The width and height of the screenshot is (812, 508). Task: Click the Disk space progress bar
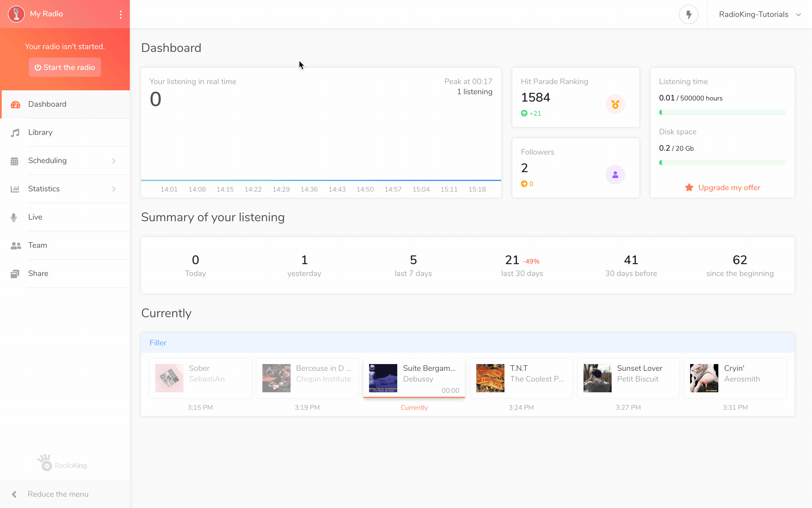point(722,163)
